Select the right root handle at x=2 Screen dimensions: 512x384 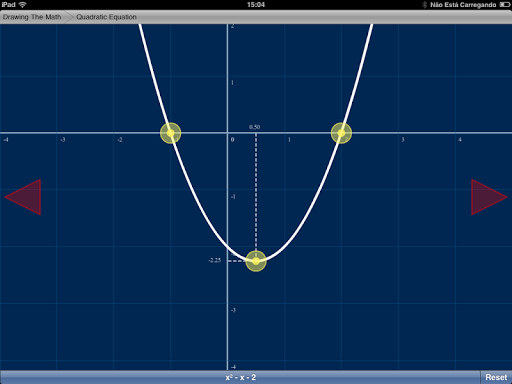tap(341, 133)
